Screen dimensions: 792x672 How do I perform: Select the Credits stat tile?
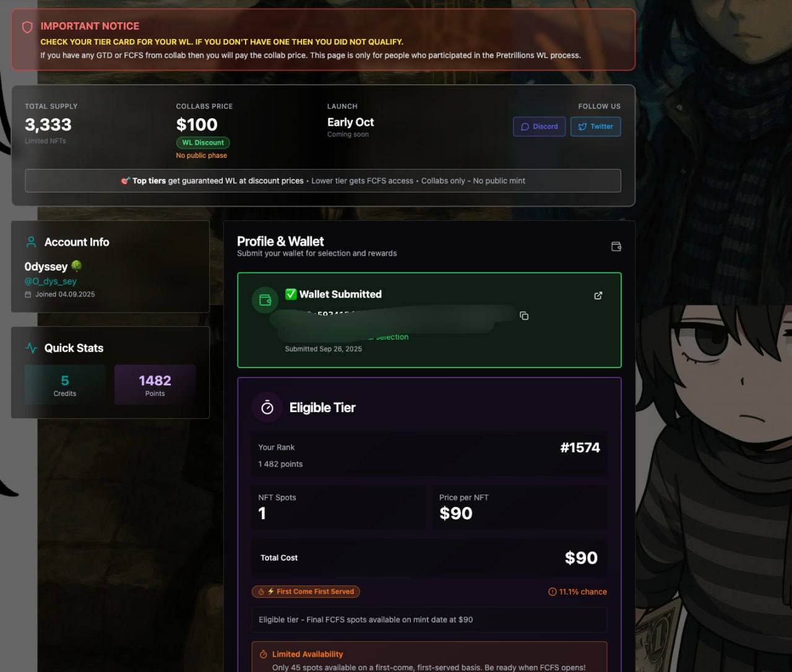coord(65,384)
